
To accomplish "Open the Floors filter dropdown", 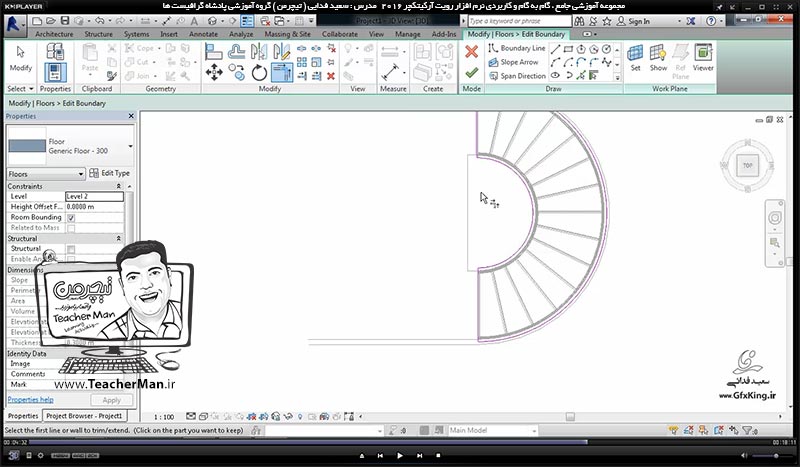I will pos(81,174).
